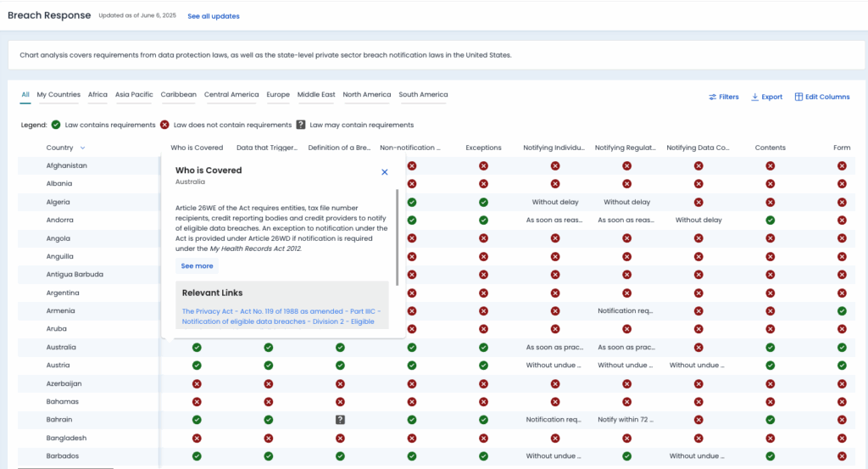The width and height of the screenshot is (868, 469).
Task: Click Armenia's Form green check icon
Action: pyautogui.click(x=842, y=311)
